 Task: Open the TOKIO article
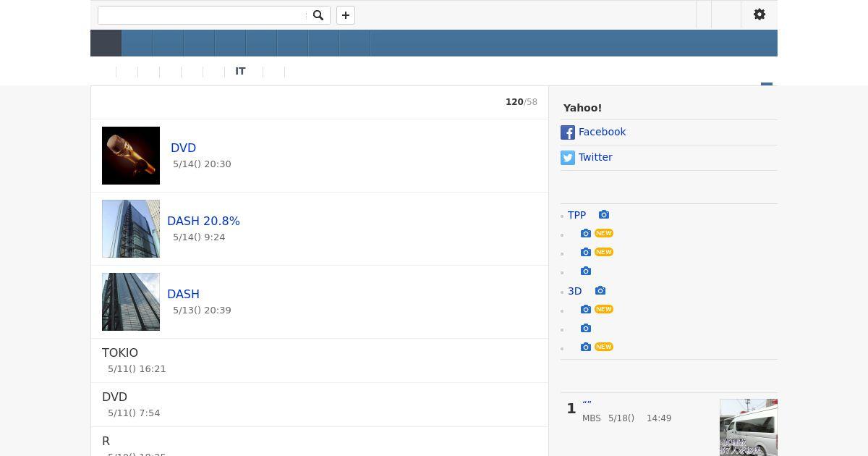tap(120, 352)
